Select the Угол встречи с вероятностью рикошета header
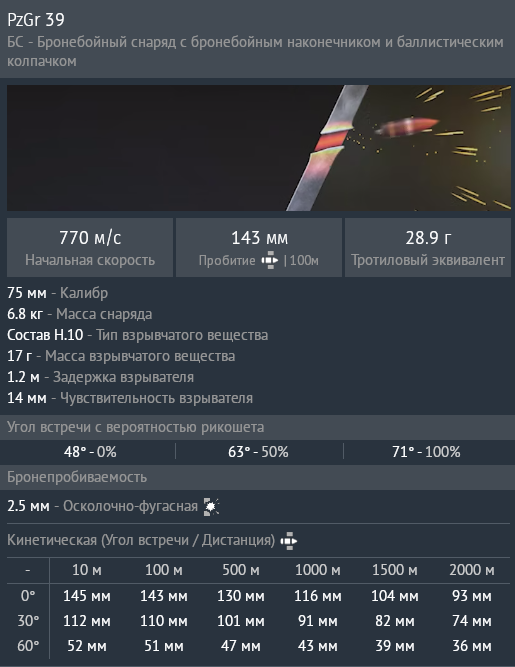This screenshot has width=515, height=667. coord(135,427)
